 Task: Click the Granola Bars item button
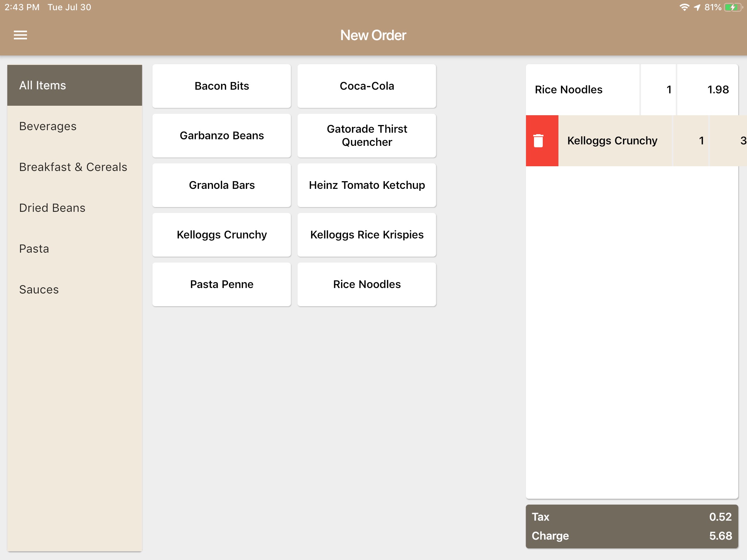(222, 185)
